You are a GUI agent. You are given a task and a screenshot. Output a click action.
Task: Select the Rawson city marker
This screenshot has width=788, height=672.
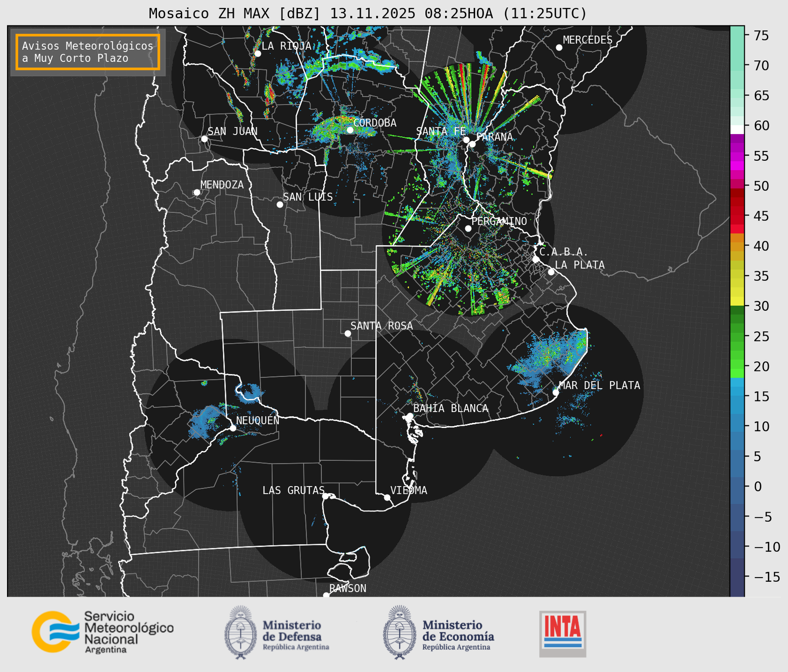[326, 595]
